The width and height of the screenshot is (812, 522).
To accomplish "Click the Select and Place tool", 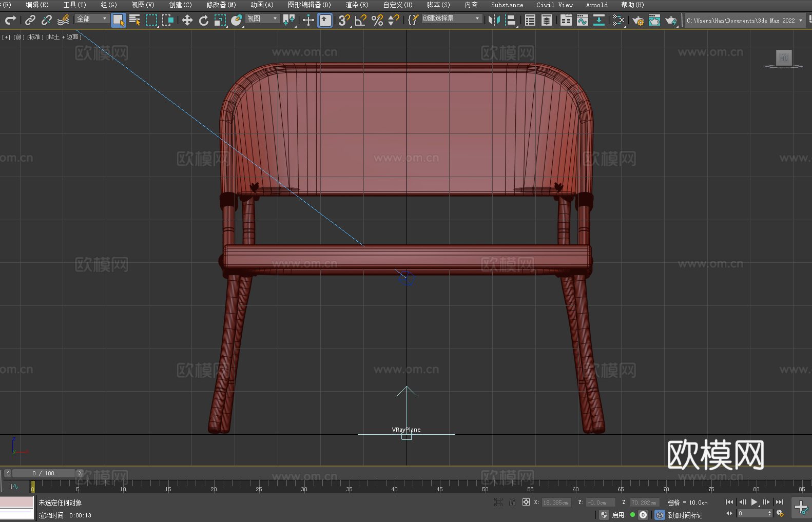I will (237, 20).
